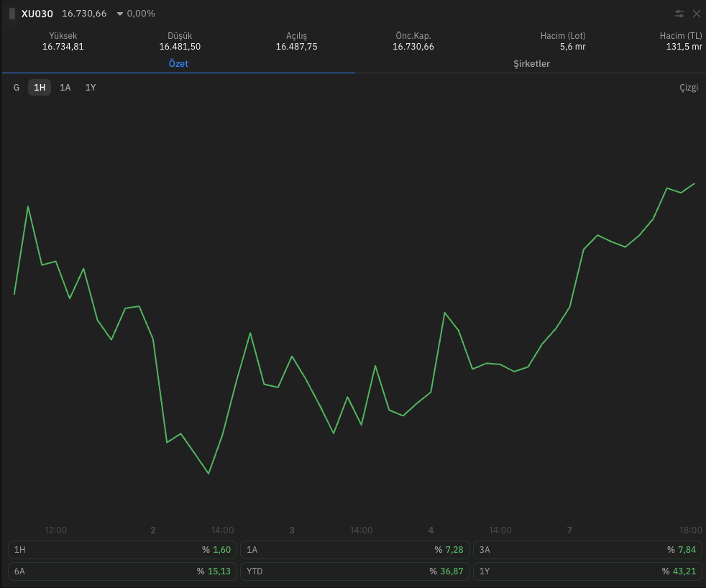The image size is (706, 588).
Task: Select the 1A monthly timeframe
Action: (x=65, y=88)
